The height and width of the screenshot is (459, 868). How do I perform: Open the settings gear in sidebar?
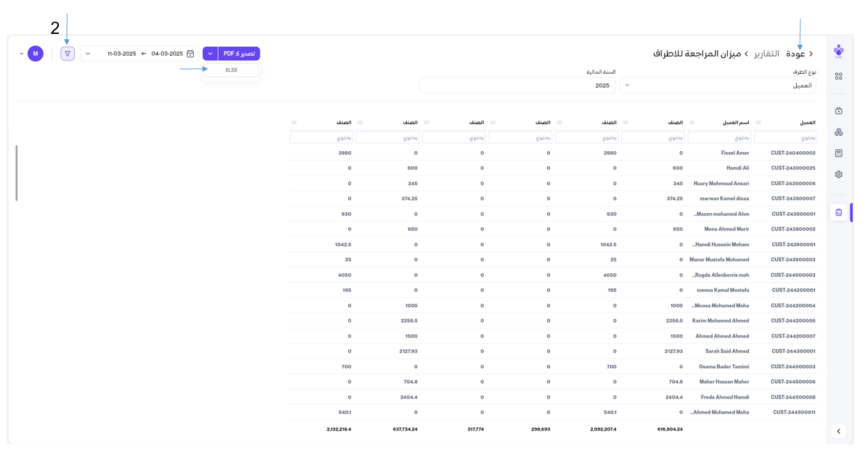pyautogui.click(x=839, y=174)
